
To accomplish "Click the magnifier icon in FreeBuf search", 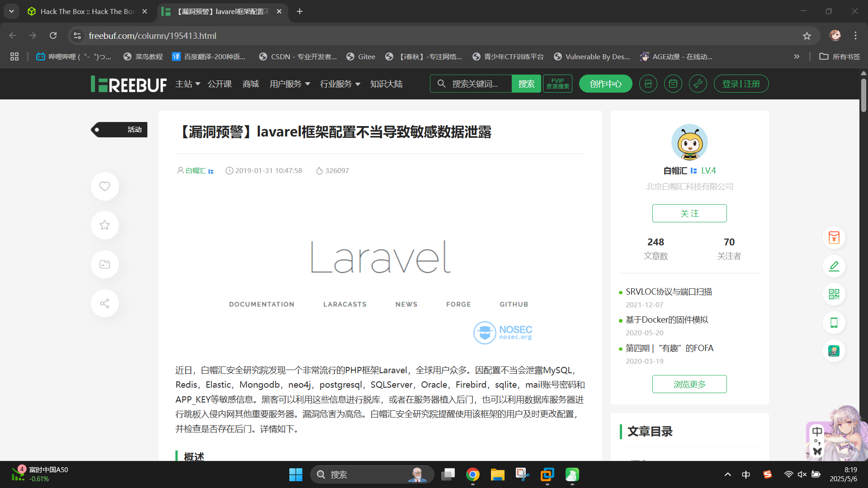I will click(x=441, y=84).
